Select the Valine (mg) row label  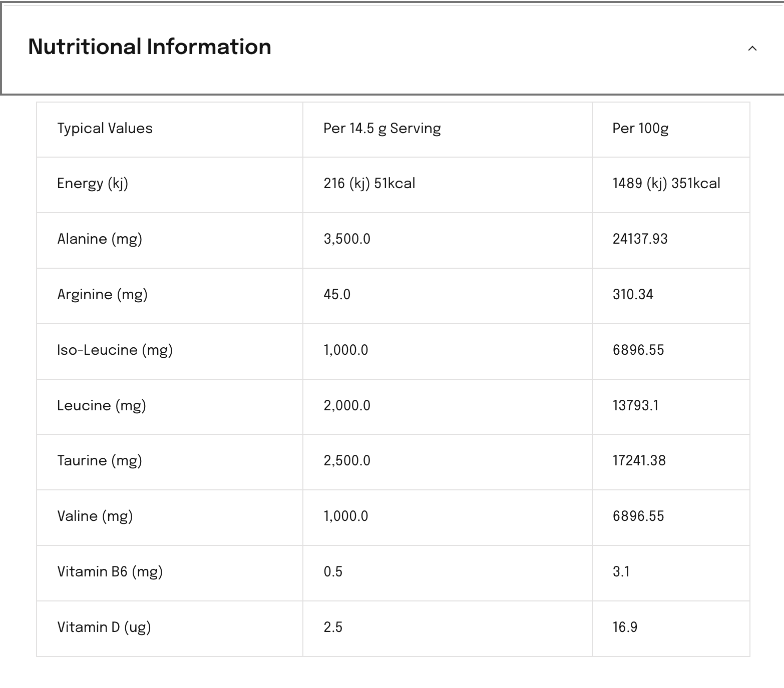tap(95, 516)
